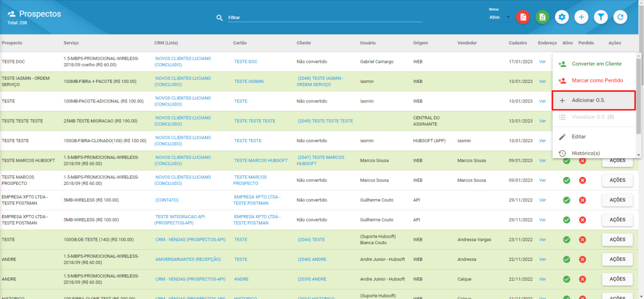The image size is (644, 299).
Task: Select Visualizar O.S. (0) menu entry
Action: [x=594, y=117]
